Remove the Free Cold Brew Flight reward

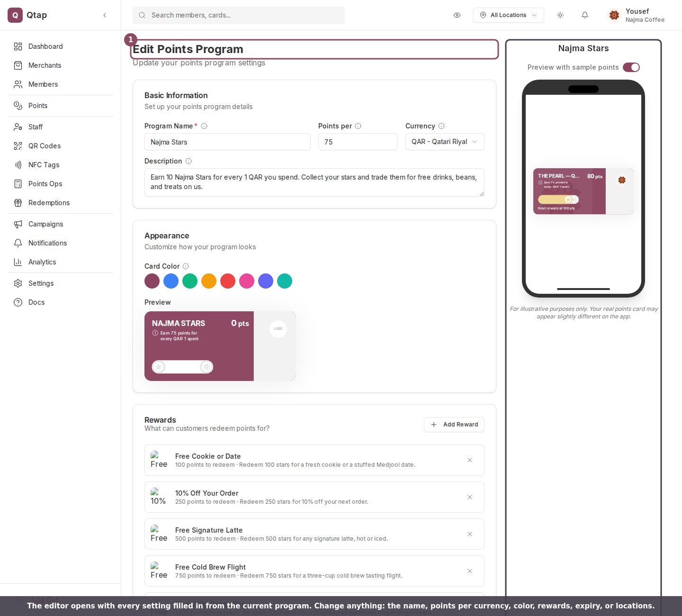[x=470, y=571]
